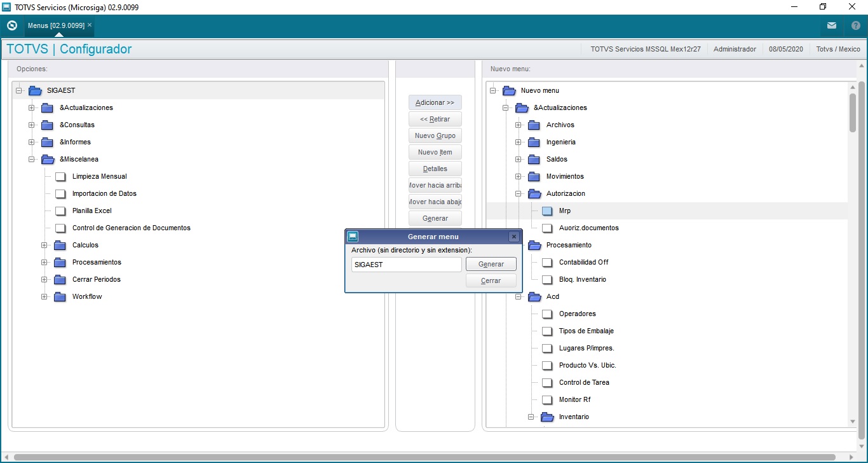Viewport: 868px width, 463px height.
Task: Click the Saldos folder icon
Action: [x=534, y=159]
